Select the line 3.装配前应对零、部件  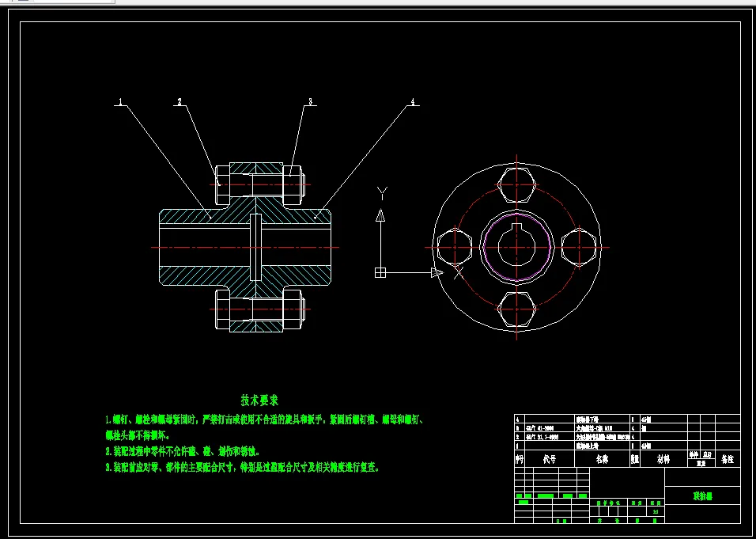tap(243, 468)
